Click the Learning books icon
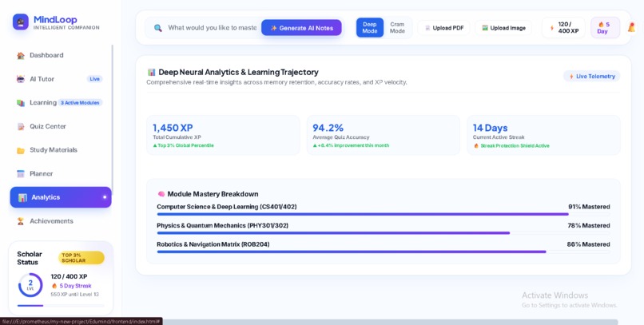Image resolution: width=644 pixels, height=325 pixels. pos(21,103)
